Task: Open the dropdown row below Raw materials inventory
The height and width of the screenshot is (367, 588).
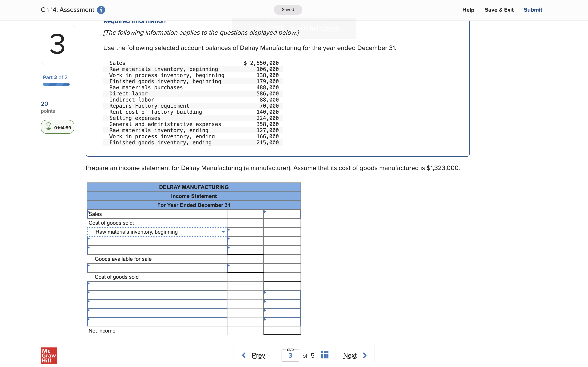Action: point(157,241)
